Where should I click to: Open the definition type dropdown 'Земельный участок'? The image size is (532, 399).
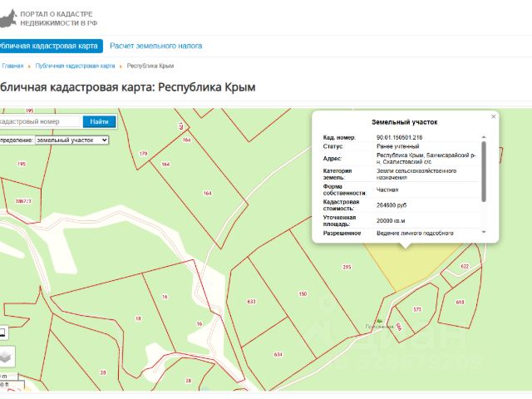(x=71, y=140)
